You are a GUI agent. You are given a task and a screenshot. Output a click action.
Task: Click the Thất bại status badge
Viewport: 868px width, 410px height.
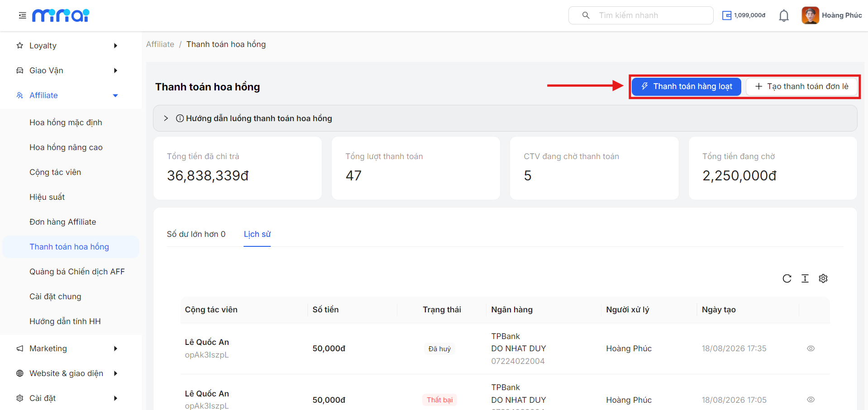click(439, 400)
